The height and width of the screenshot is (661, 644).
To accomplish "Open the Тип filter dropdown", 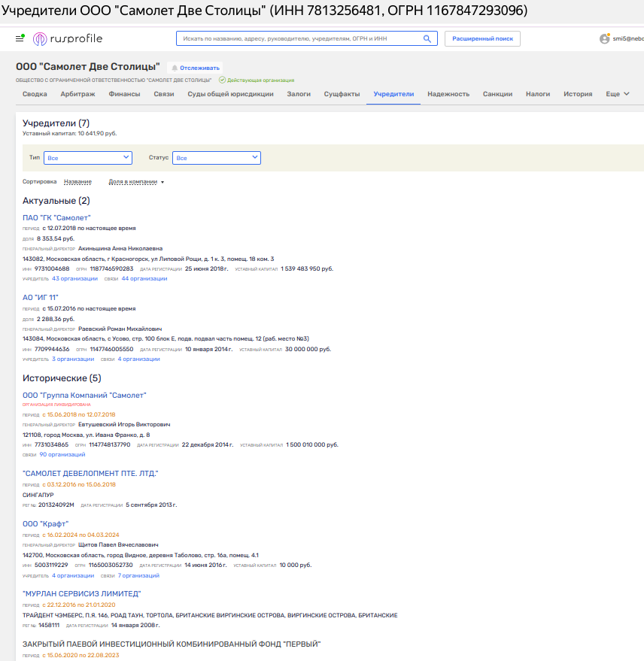I will click(x=88, y=158).
